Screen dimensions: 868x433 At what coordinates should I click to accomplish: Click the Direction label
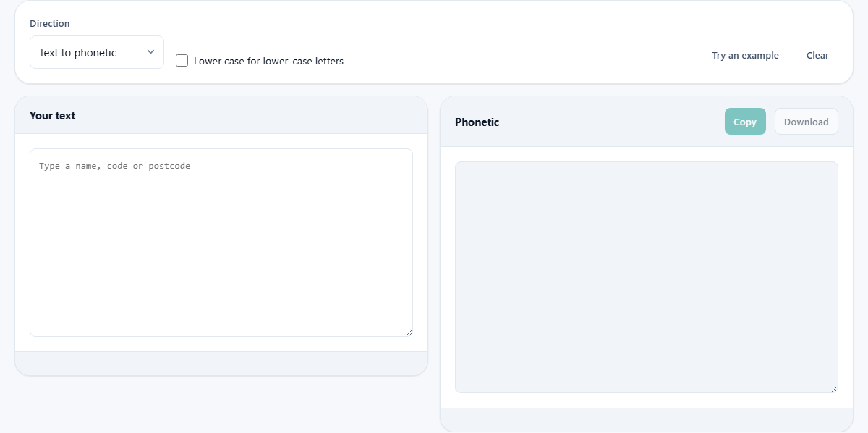(50, 24)
